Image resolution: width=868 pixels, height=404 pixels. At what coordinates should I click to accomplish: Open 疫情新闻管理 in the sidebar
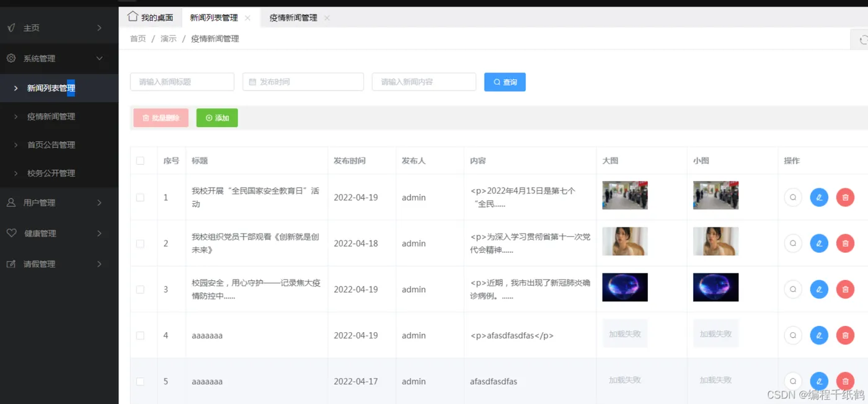point(59,116)
